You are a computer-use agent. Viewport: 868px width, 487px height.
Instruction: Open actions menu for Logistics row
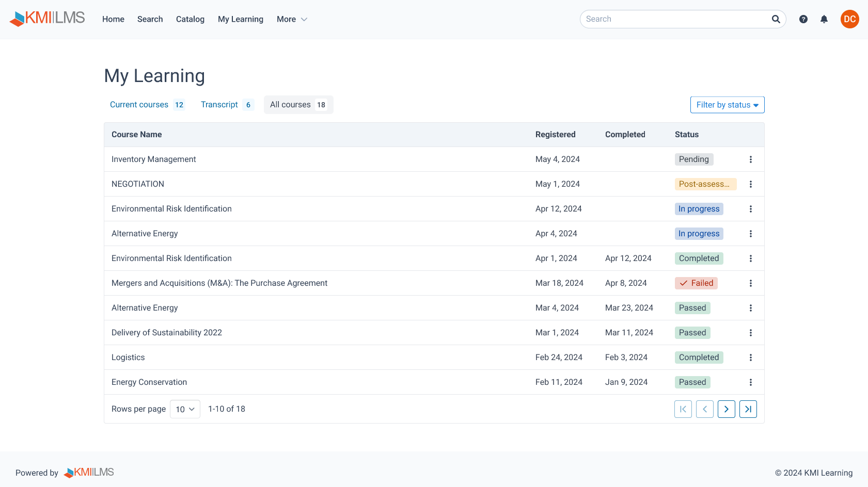click(751, 358)
